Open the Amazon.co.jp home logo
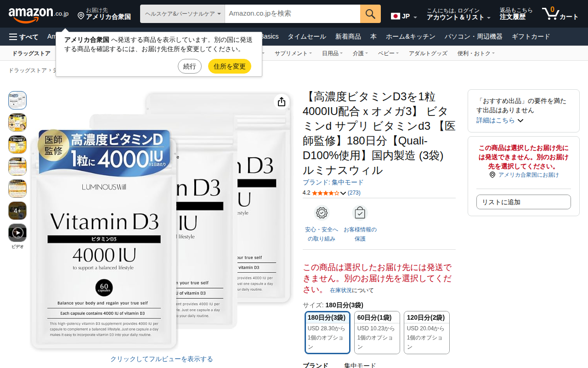 [39, 14]
